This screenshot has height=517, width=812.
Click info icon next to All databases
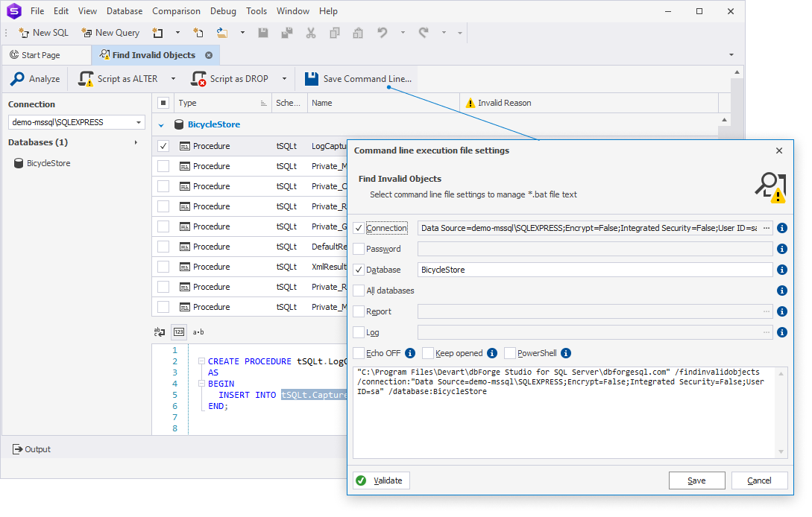tap(782, 291)
